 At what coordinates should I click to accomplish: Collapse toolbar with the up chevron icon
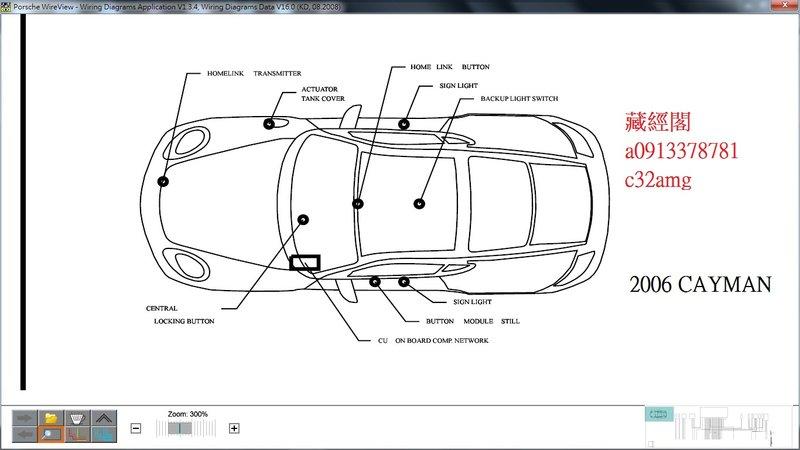[103, 418]
